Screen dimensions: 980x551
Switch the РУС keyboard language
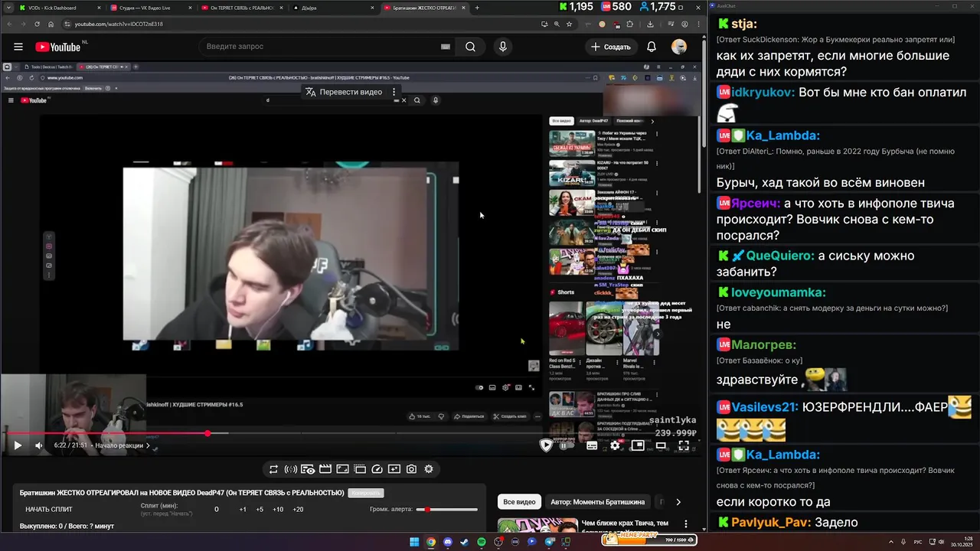pos(918,542)
